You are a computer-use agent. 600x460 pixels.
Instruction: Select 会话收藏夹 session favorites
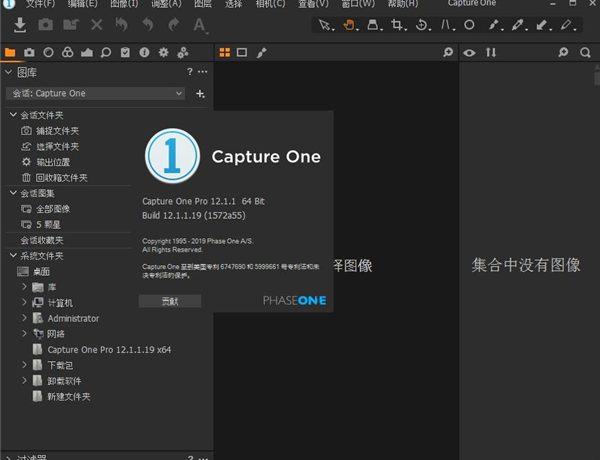pos(42,240)
